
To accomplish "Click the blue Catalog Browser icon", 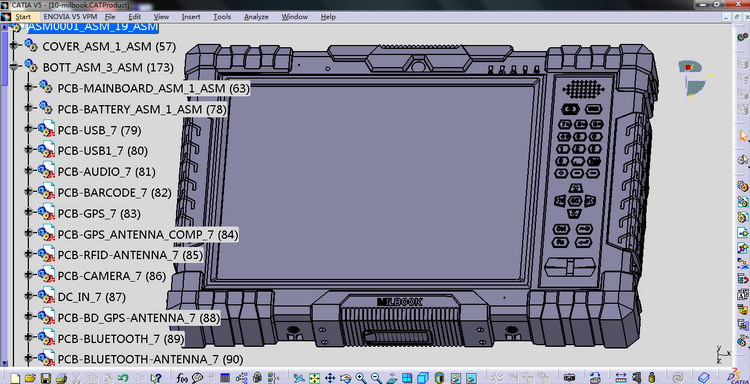I will coord(704,378).
